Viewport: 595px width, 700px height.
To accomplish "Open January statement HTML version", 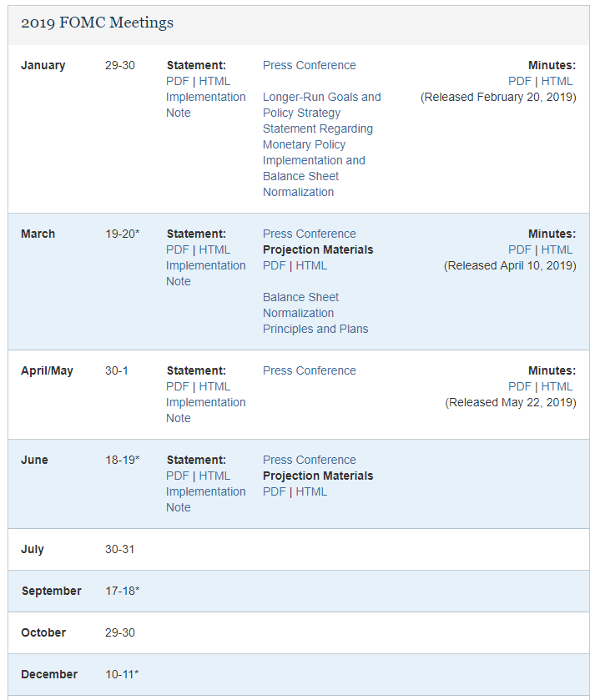I will tap(214, 81).
